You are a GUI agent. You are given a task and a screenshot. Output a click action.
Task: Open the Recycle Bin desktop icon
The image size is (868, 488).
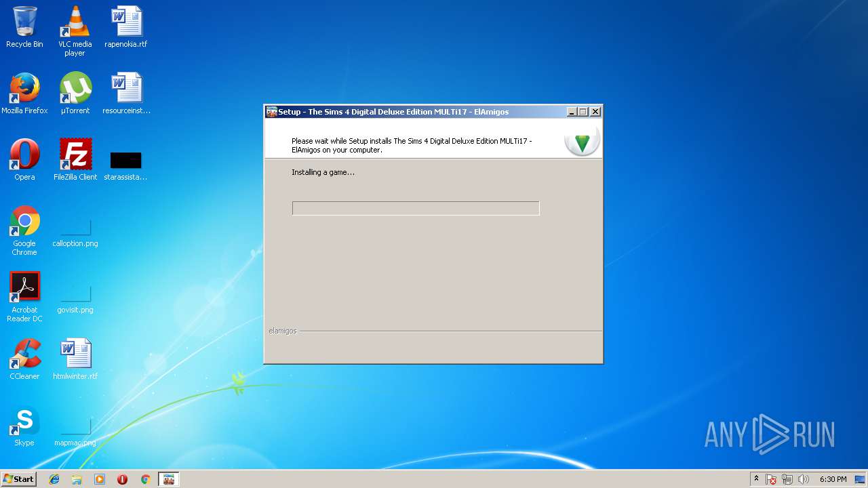click(24, 27)
